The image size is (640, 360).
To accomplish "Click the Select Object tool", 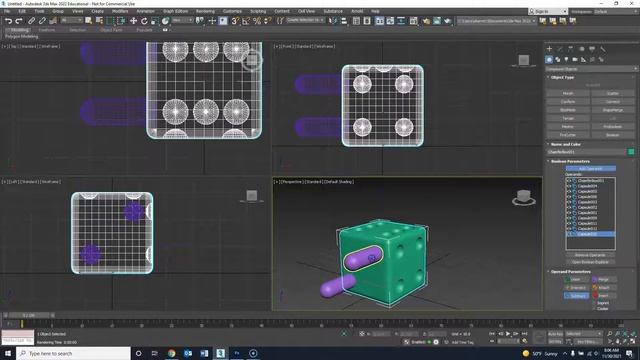I will pyautogui.click(x=88, y=21).
